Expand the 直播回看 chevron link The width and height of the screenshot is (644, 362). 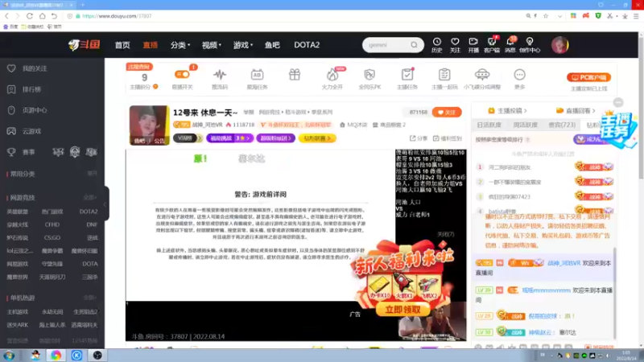(576, 111)
